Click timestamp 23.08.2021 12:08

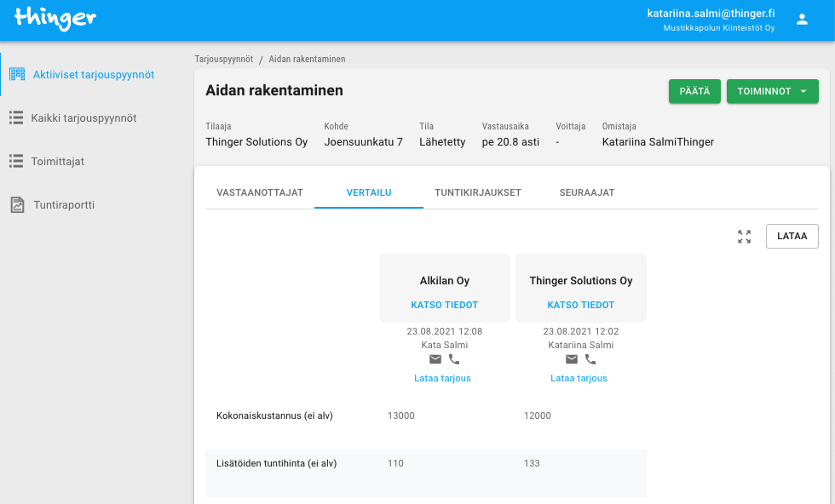[x=445, y=331]
